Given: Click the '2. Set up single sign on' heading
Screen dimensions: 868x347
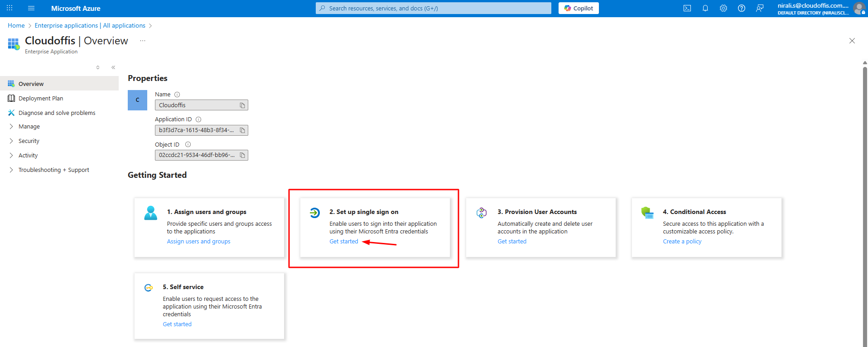Looking at the screenshot, I should tap(364, 212).
